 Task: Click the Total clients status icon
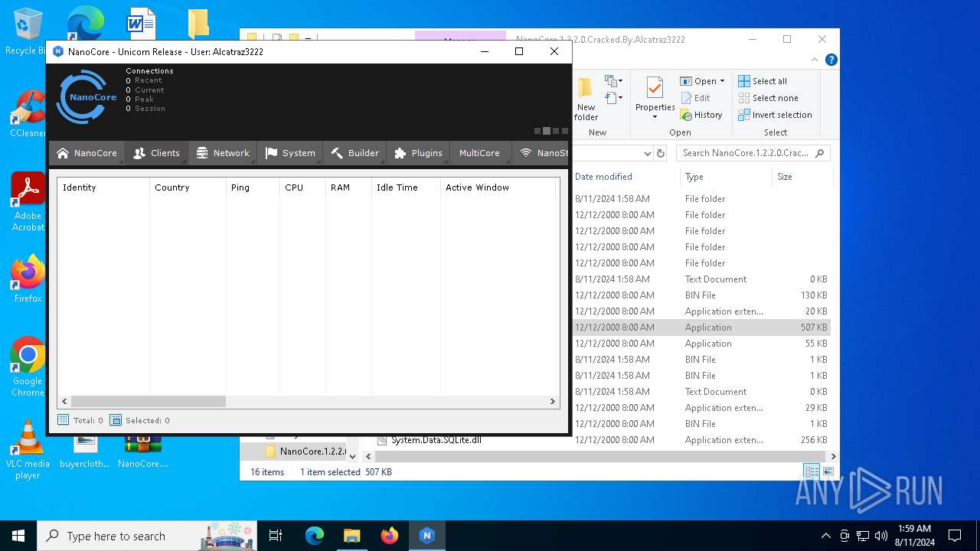64,420
